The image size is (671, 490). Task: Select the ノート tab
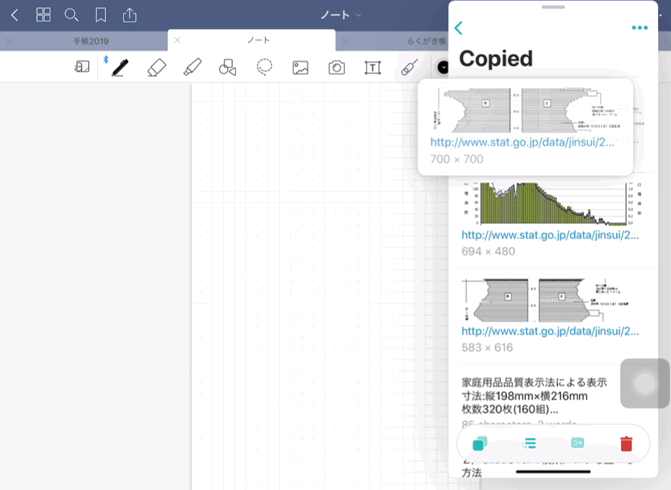pyautogui.click(x=258, y=40)
